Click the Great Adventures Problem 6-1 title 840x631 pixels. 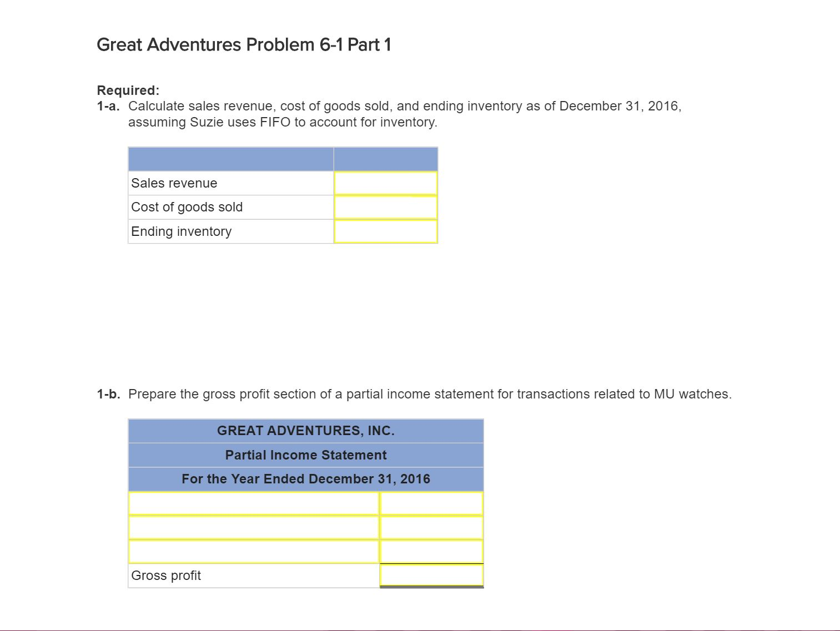244,44
